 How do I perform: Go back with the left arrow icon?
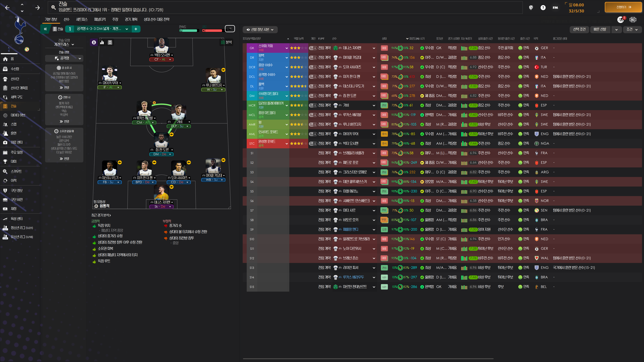[x=7, y=8]
